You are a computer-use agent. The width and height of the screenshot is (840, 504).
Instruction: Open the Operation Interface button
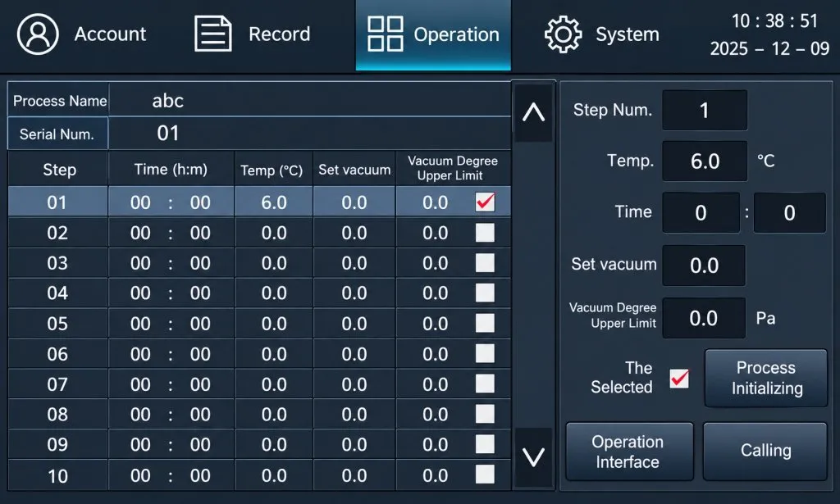click(x=629, y=452)
